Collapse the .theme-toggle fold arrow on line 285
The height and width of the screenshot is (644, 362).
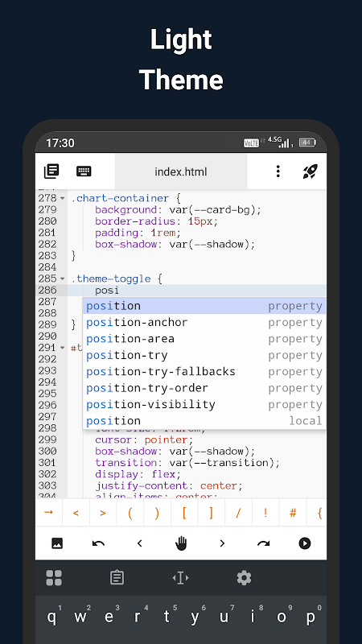pyautogui.click(x=63, y=279)
